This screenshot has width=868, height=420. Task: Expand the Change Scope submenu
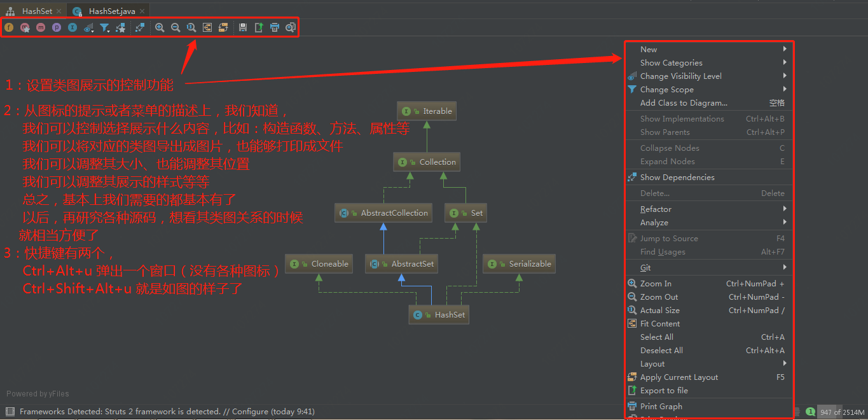pos(709,89)
